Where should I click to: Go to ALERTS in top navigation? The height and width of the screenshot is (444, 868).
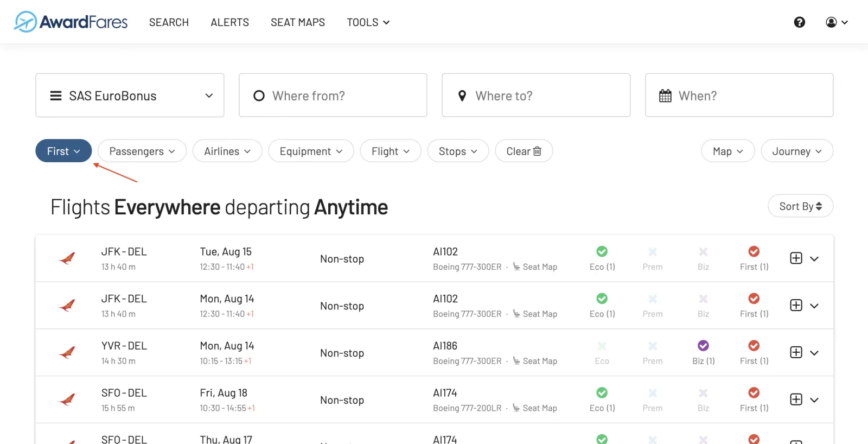pyautogui.click(x=230, y=22)
